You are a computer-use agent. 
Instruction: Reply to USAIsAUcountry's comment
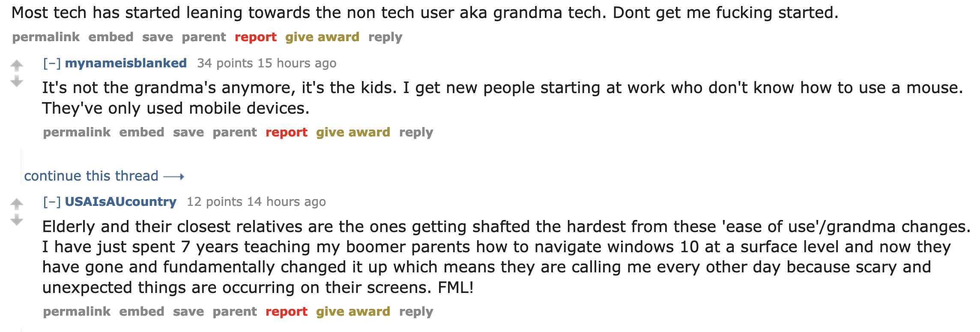pos(416,312)
